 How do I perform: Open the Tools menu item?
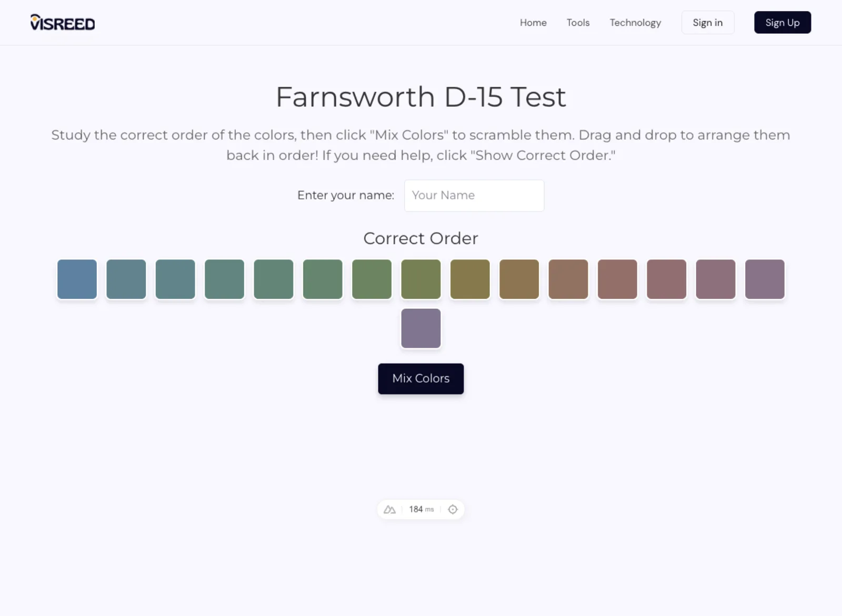point(578,23)
